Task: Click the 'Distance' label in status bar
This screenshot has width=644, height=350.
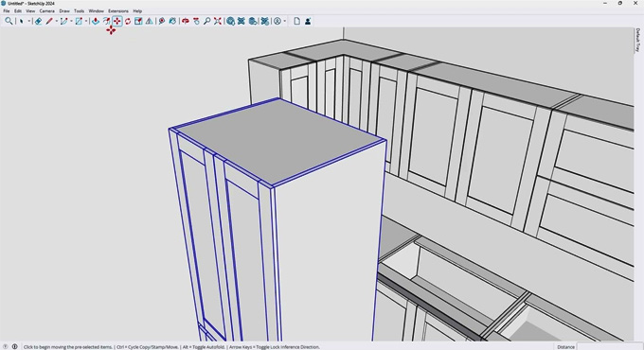Action: 565,347
